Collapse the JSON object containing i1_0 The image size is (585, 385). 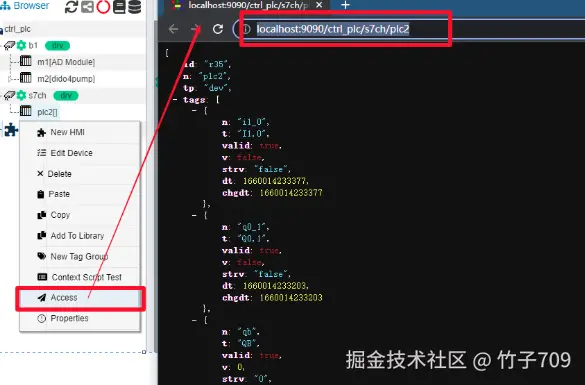tap(194, 110)
